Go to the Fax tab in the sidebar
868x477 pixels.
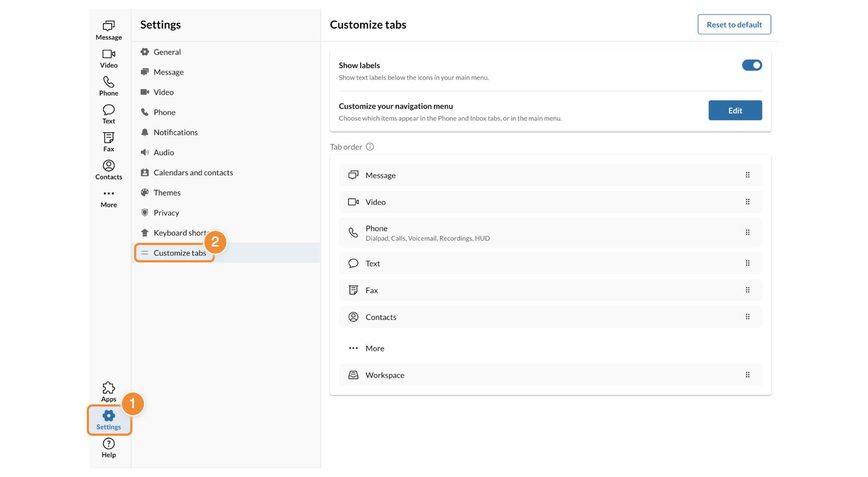coord(108,141)
